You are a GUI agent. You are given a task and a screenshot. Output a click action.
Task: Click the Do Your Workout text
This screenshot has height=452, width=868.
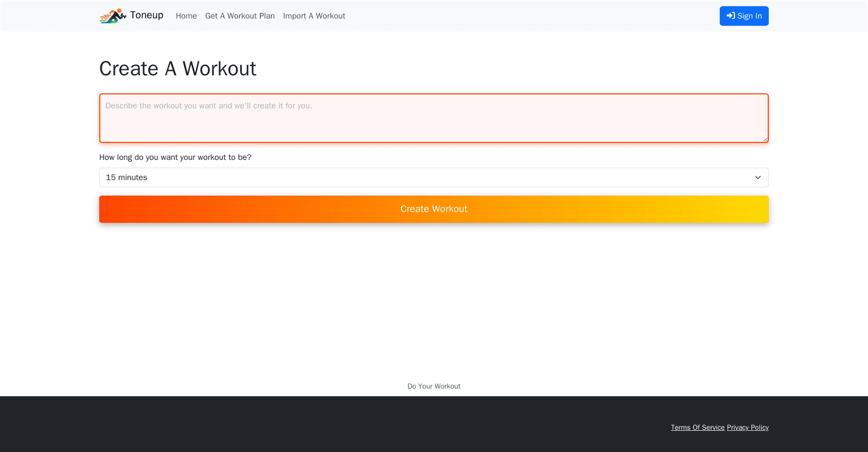pyautogui.click(x=434, y=386)
